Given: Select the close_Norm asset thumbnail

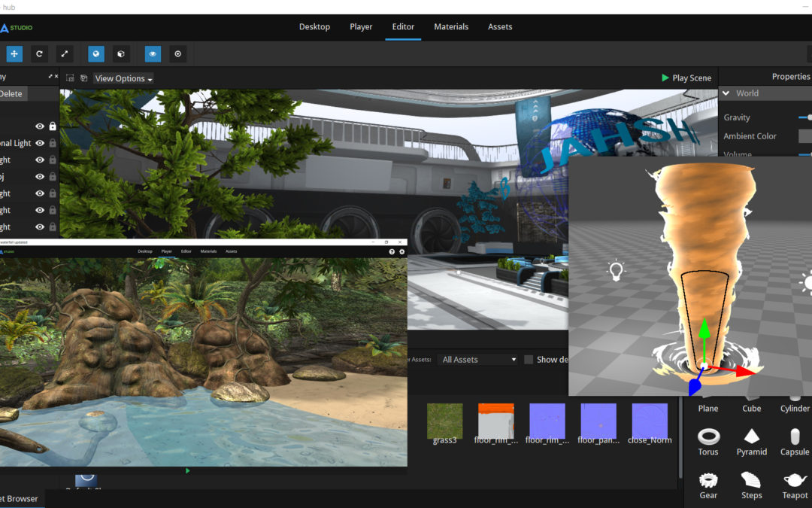Looking at the screenshot, I should click(x=650, y=421).
